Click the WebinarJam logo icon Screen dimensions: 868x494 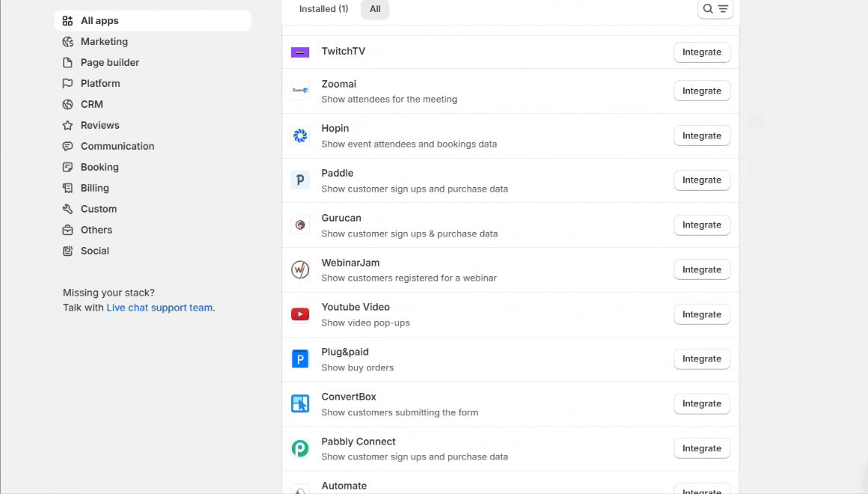(300, 269)
